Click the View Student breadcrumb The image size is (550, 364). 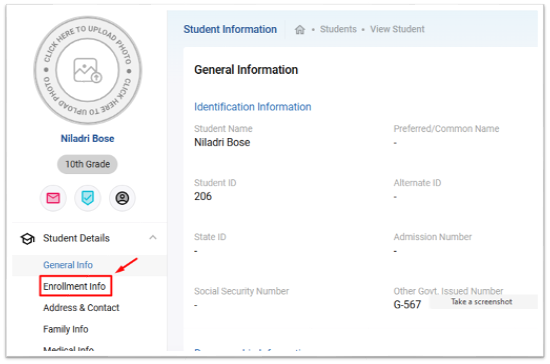click(397, 29)
